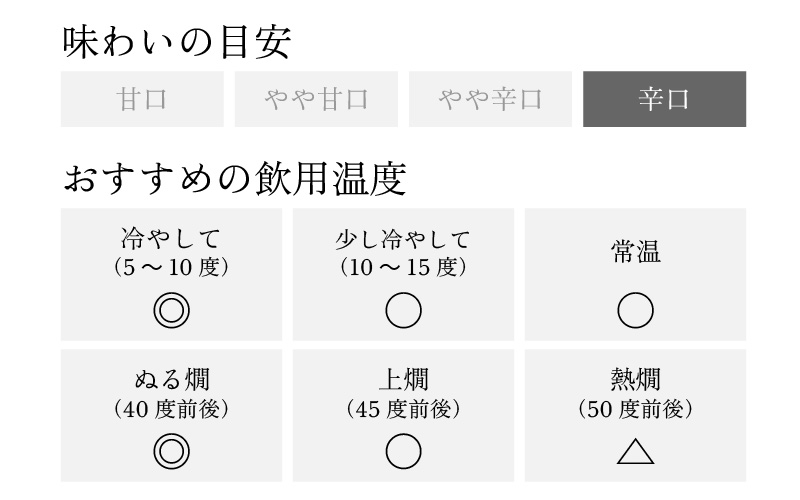Click the triangle under 熱燗
Image resolution: width=800 pixels, height=500 pixels.
pos(635,452)
